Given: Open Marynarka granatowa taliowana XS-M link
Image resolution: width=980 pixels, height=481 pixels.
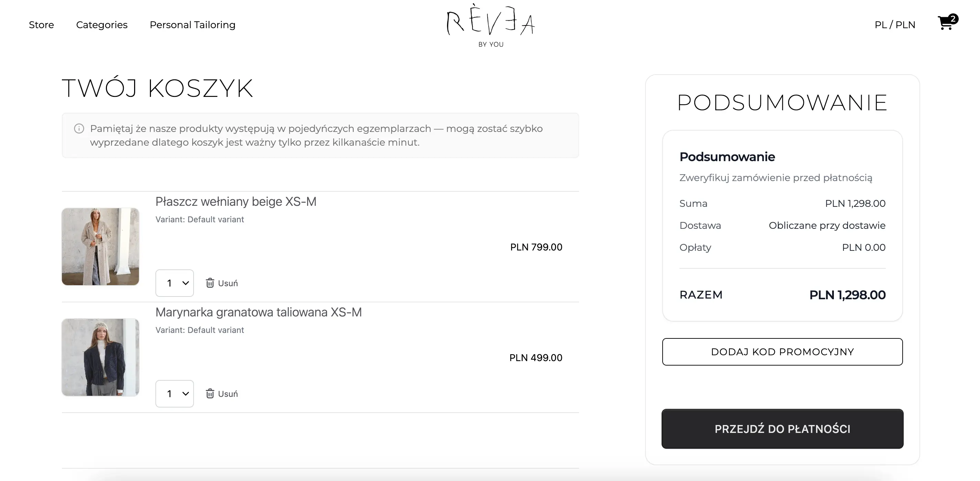Looking at the screenshot, I should 258,312.
